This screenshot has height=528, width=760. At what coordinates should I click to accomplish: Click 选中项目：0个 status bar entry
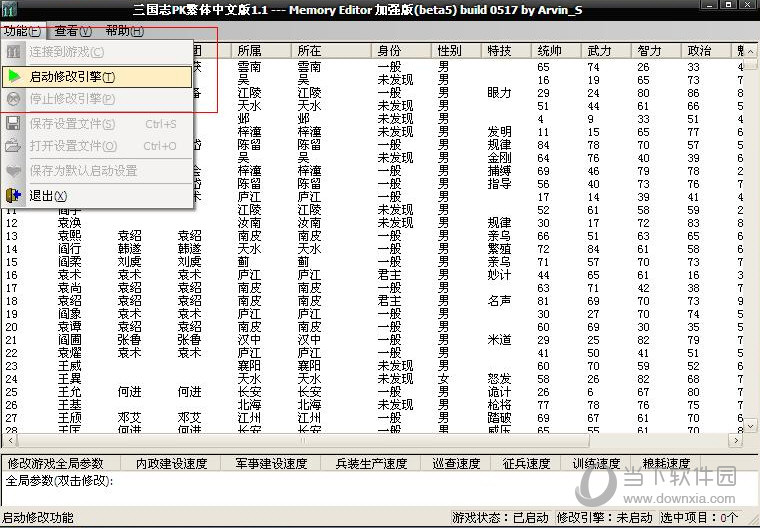[x=698, y=518]
